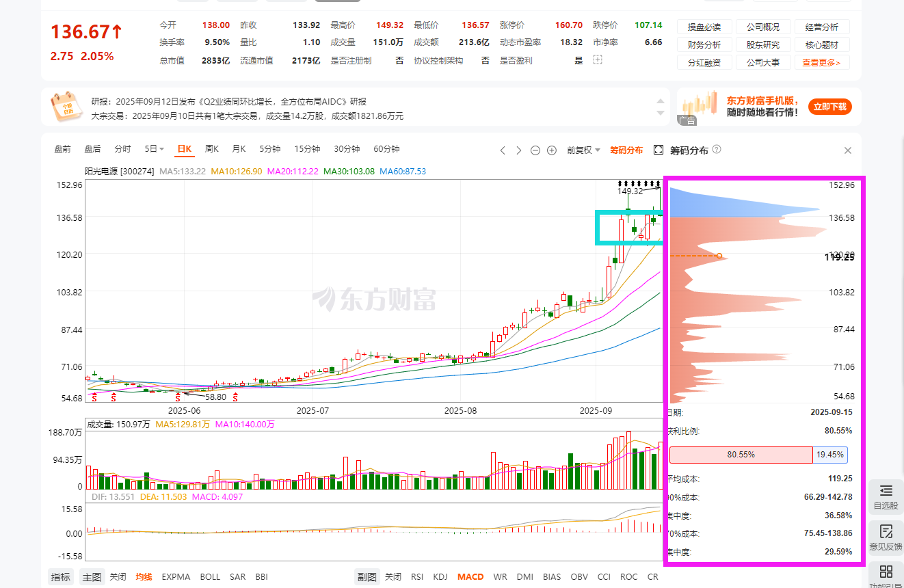The image size is (904, 588).
Task: Switch to the 盘前 chart tab
Action: 63,149
